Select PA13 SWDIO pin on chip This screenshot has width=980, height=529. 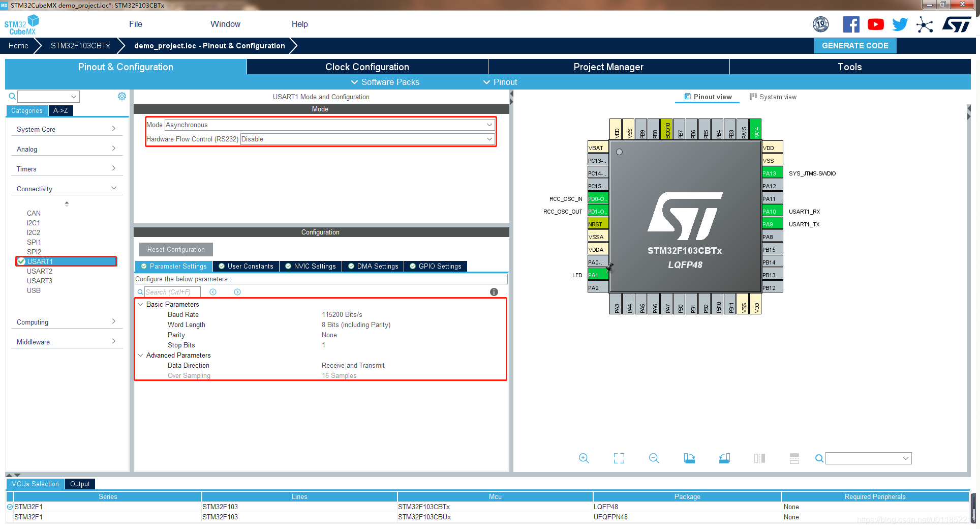pos(772,173)
